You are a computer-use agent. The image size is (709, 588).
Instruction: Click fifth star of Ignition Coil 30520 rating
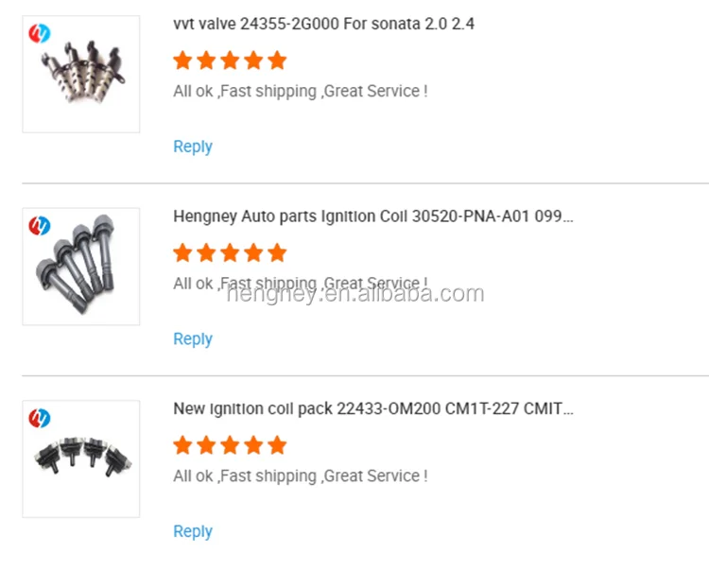pyautogui.click(x=277, y=252)
